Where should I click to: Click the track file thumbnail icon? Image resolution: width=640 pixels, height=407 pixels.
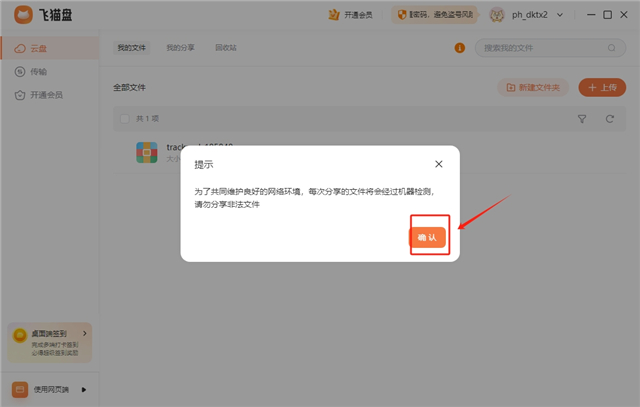(x=147, y=152)
